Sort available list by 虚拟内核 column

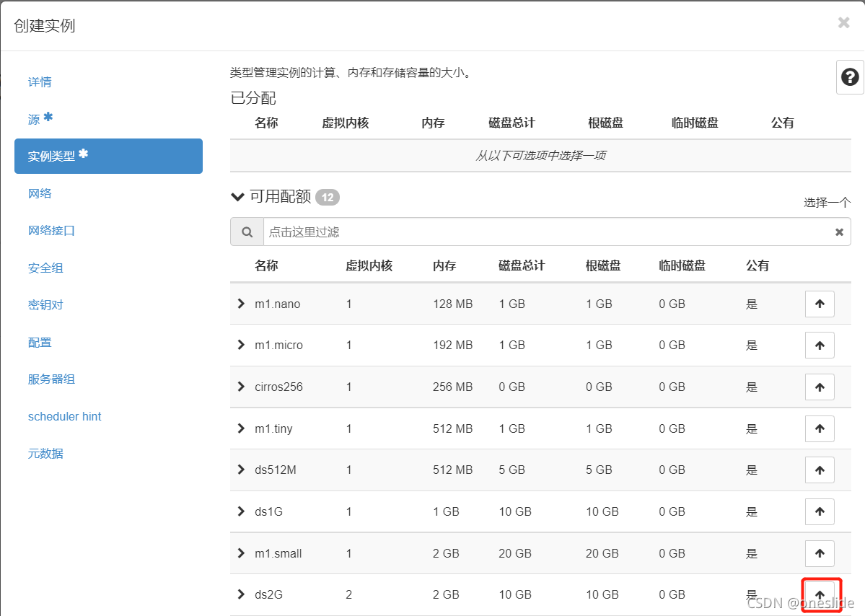369,266
